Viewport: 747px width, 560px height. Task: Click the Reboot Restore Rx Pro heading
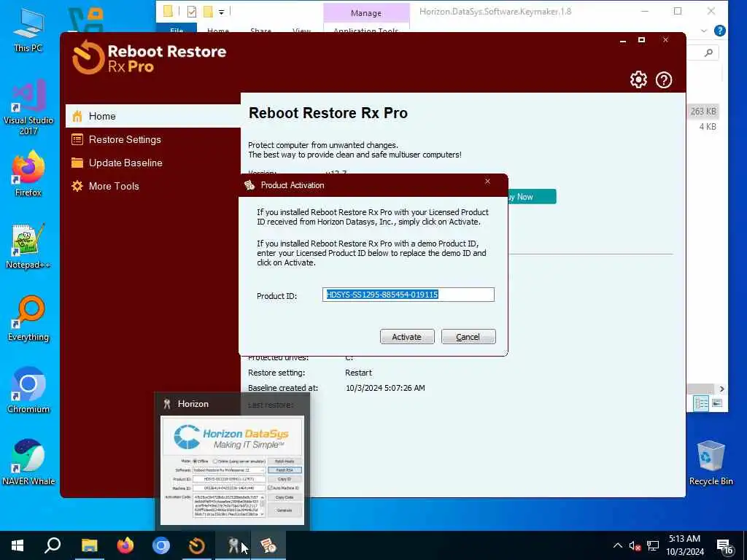coord(328,113)
